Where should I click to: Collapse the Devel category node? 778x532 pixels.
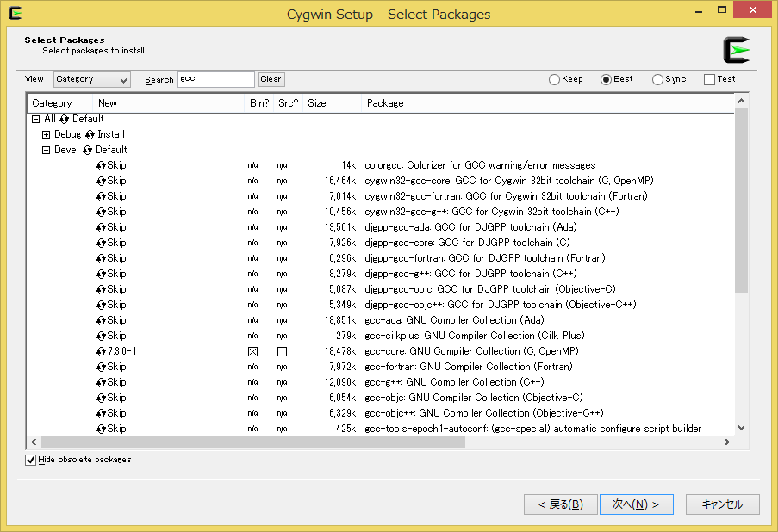47,151
